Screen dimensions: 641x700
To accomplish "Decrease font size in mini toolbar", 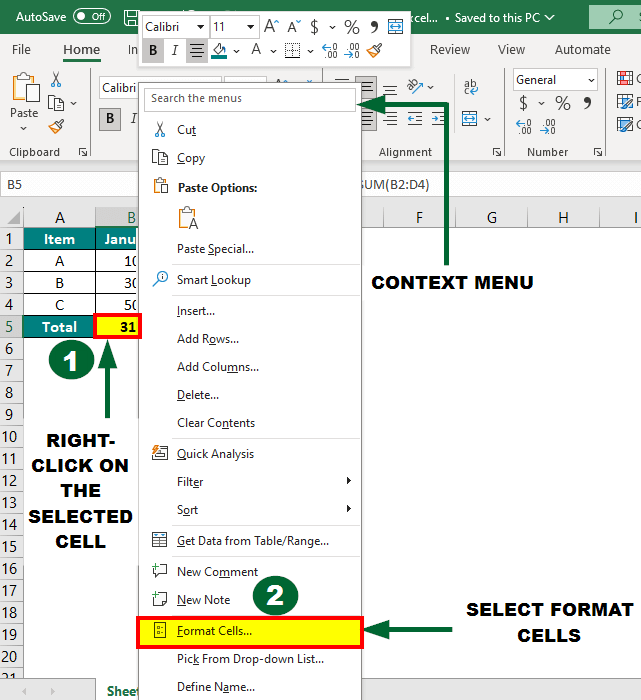I will [x=293, y=26].
